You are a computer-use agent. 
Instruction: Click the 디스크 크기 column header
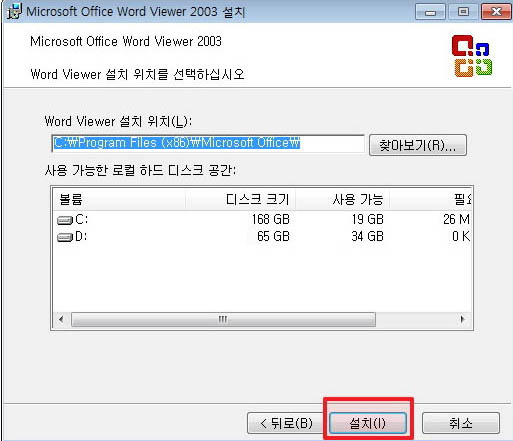tap(240, 200)
